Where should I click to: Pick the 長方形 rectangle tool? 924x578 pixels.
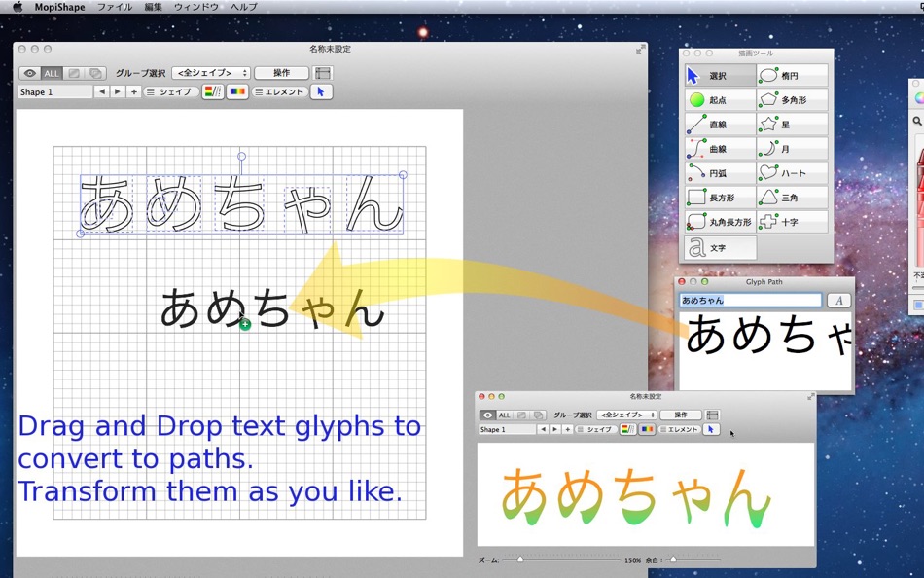720,198
